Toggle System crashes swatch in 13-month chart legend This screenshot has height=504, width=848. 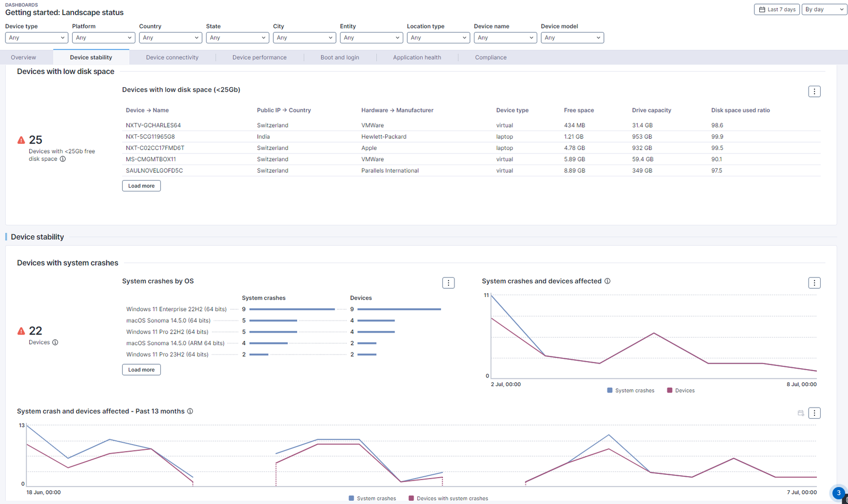352,498
